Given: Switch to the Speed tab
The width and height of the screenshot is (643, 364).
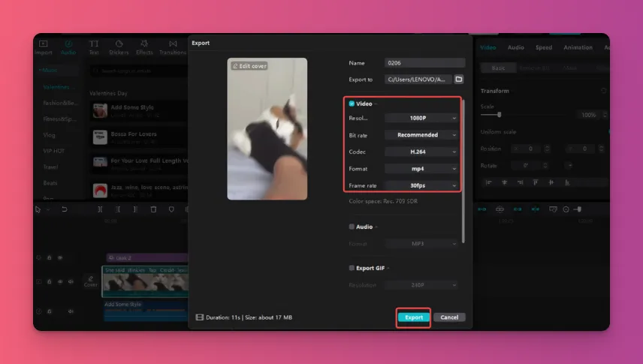Looking at the screenshot, I should [544, 47].
